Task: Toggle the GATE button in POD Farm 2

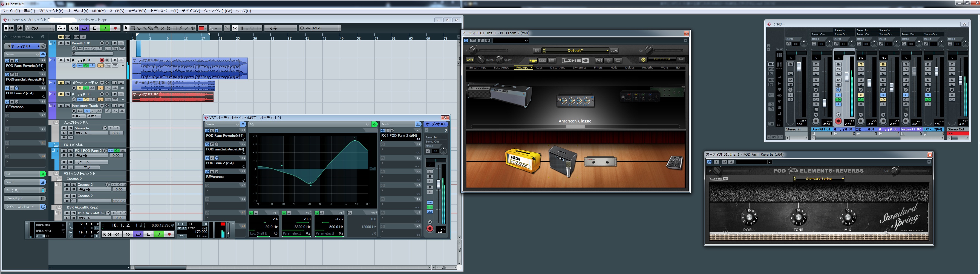Action: click(470, 59)
